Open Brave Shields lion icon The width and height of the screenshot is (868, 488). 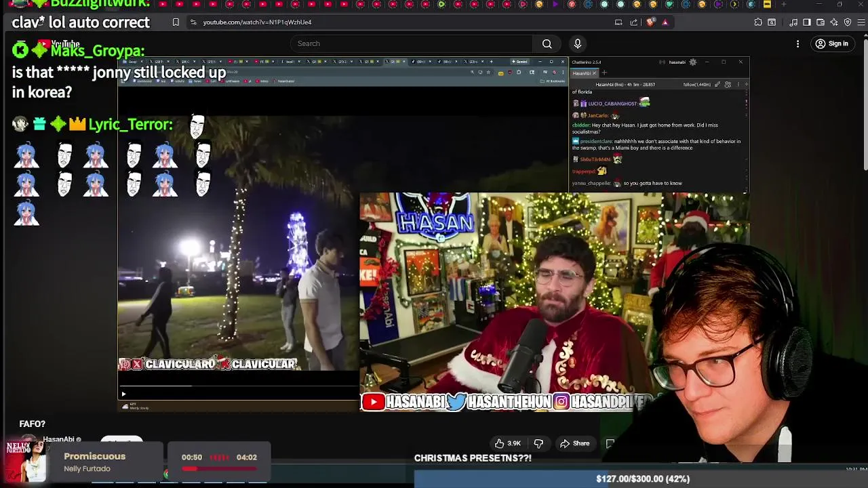coord(650,22)
